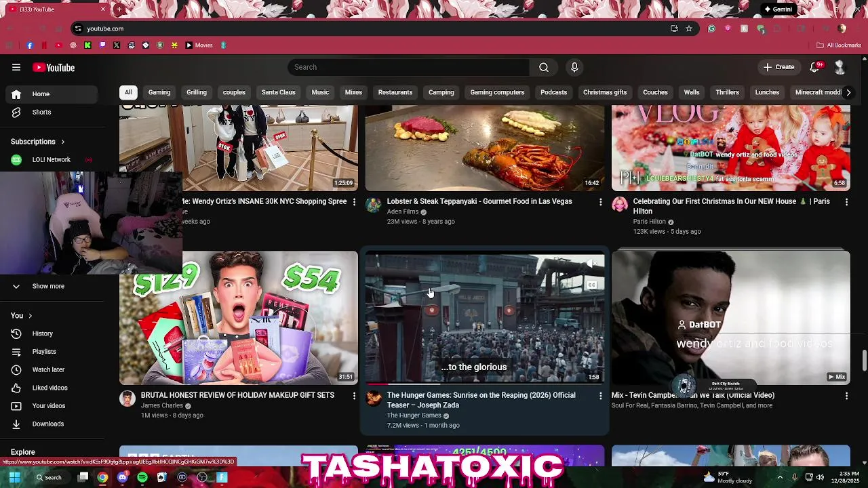868x488 pixels.
Task: Select the Podcasts filter chip
Action: click(554, 92)
